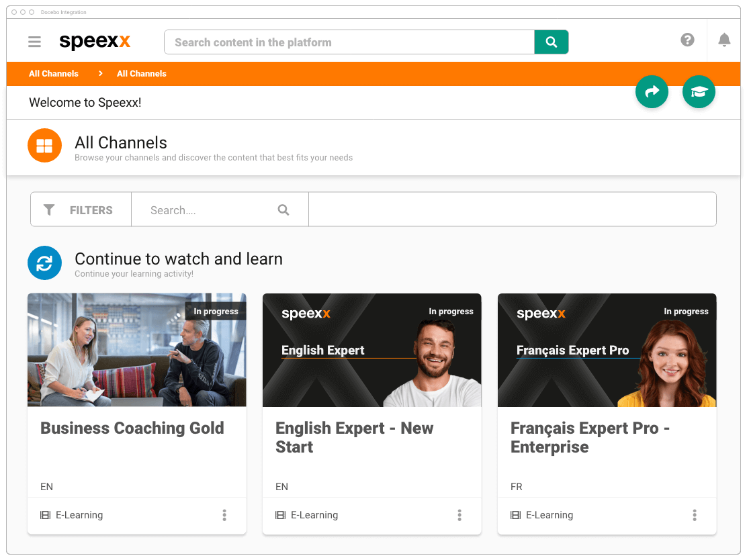
Task: Open the English Expert course thumbnail
Action: tap(371, 350)
